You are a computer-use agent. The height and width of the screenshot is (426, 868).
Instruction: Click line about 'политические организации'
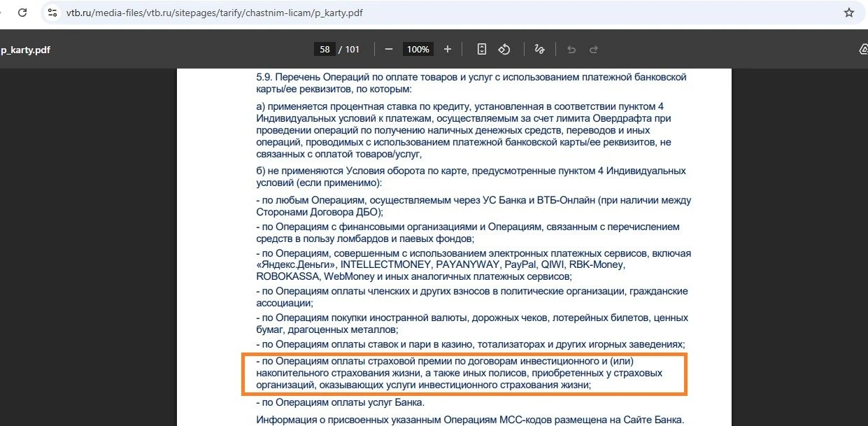click(x=472, y=297)
